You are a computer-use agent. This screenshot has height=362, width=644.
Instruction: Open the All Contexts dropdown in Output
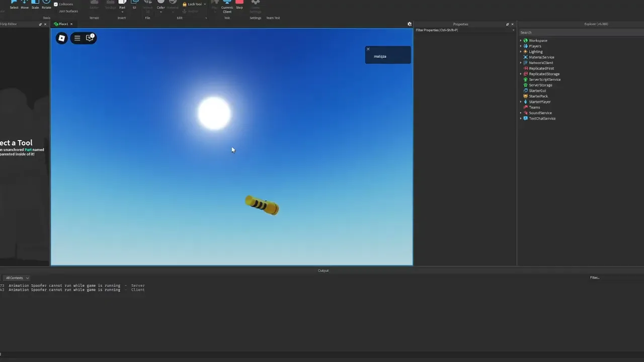(x=17, y=278)
